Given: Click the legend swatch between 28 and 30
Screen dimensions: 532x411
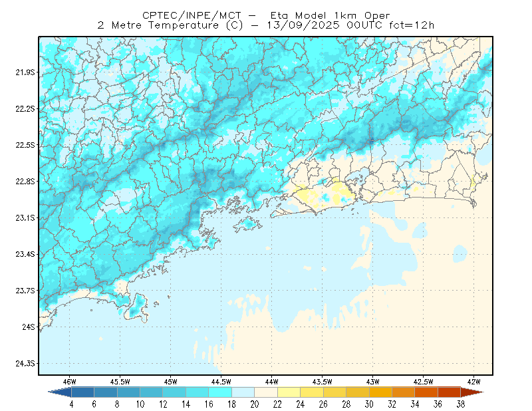Looking at the screenshot, I should 358,392.
